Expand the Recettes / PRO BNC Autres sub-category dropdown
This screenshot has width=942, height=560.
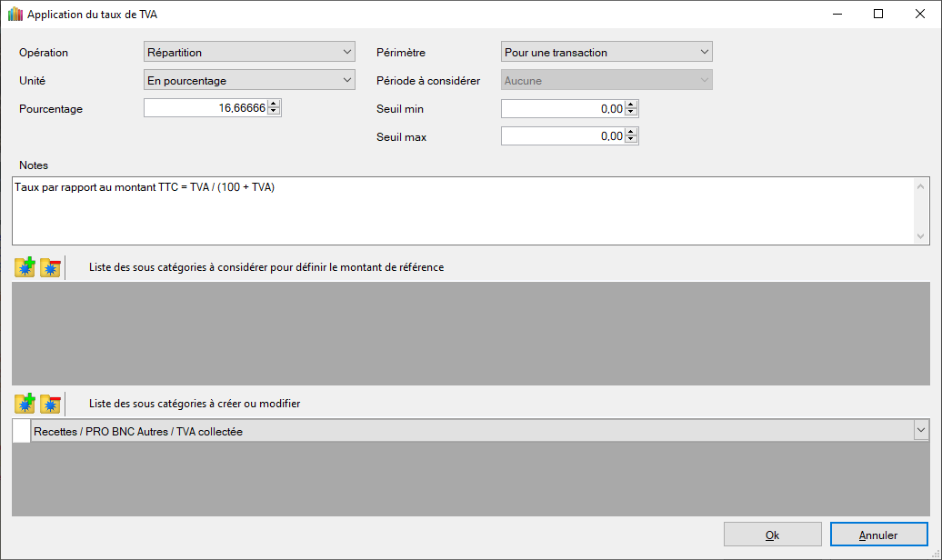tap(920, 431)
